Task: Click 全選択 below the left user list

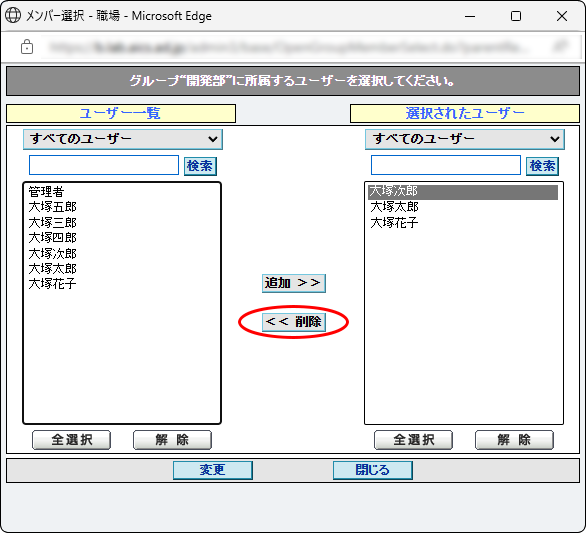Action: coord(71,440)
